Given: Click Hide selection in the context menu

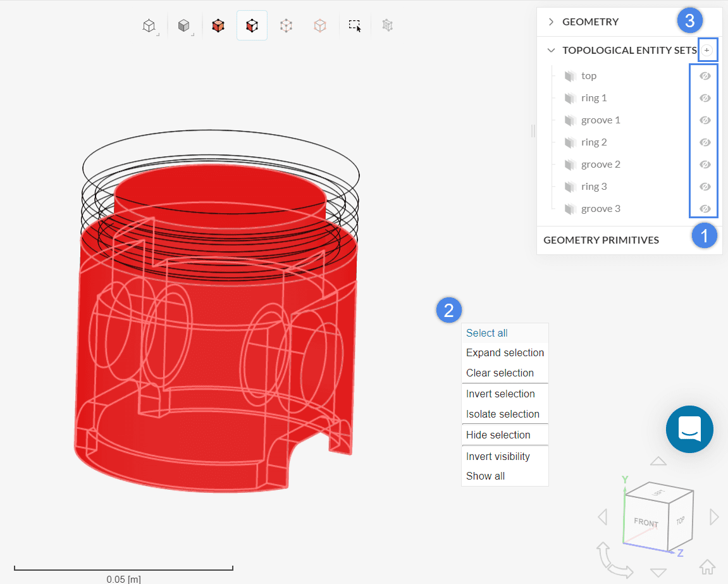Looking at the screenshot, I should coord(498,435).
